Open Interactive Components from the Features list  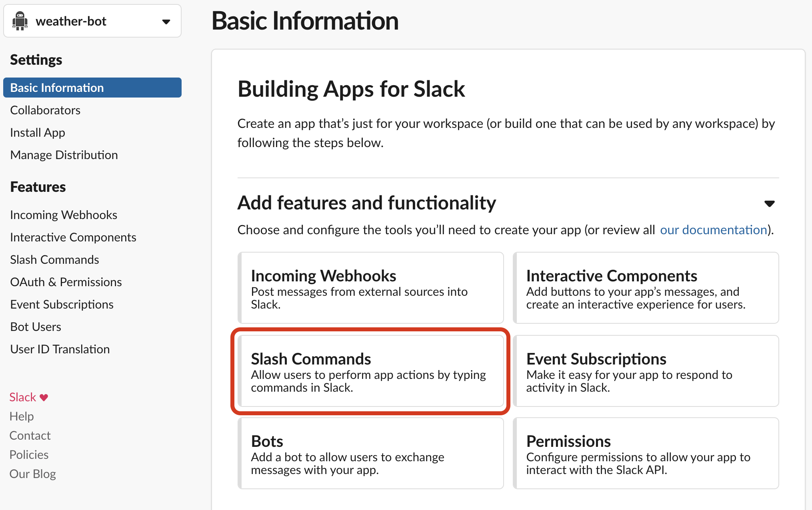[x=73, y=237]
